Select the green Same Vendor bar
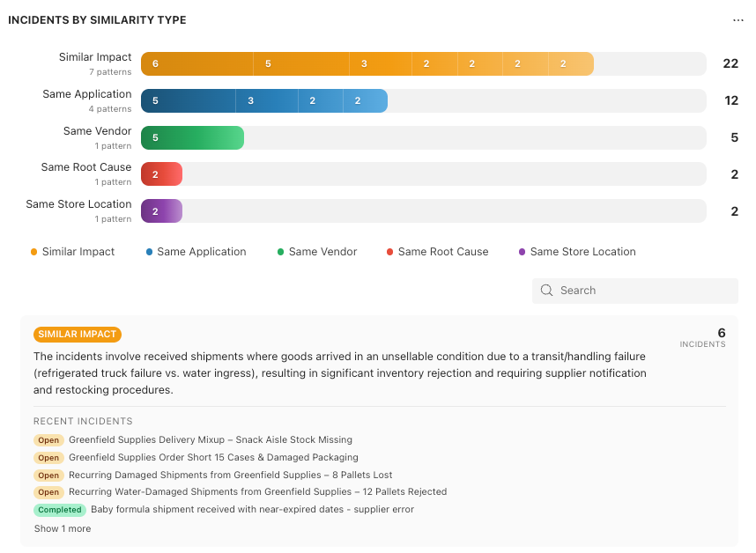The width and height of the screenshot is (756, 553). pyautogui.click(x=192, y=137)
